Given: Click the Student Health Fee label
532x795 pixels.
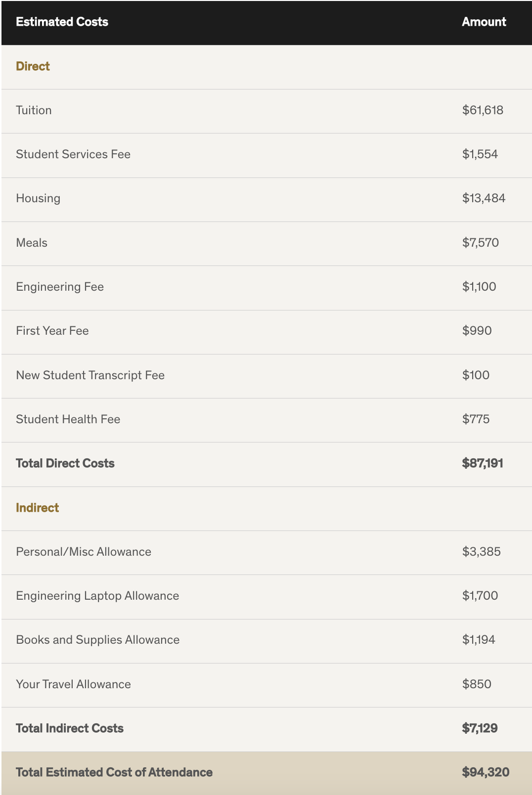Looking at the screenshot, I should click(68, 419).
